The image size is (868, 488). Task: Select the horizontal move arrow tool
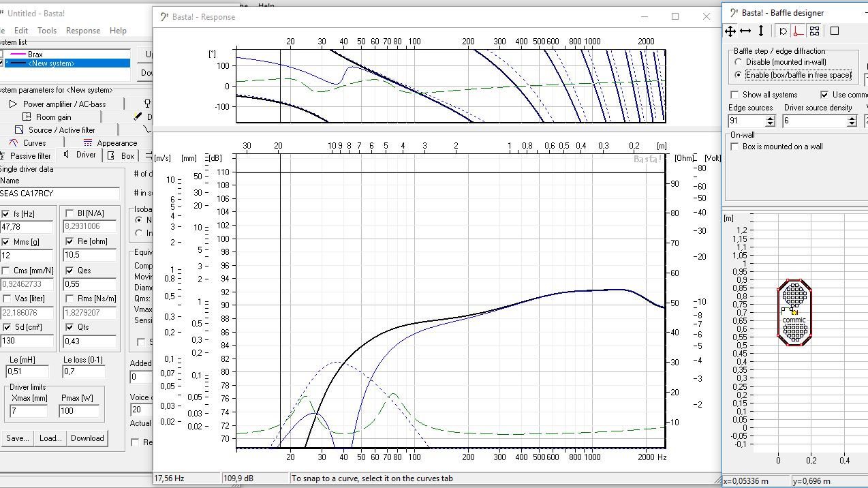745,31
